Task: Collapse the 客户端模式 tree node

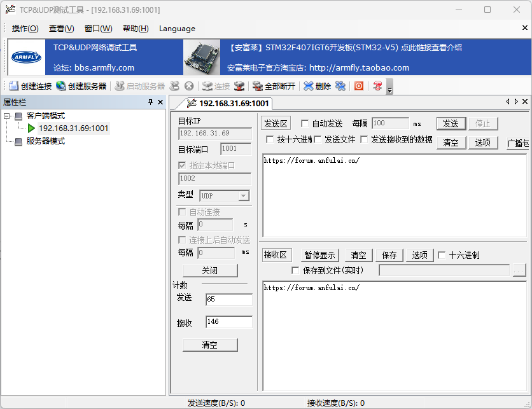Action: point(7,116)
